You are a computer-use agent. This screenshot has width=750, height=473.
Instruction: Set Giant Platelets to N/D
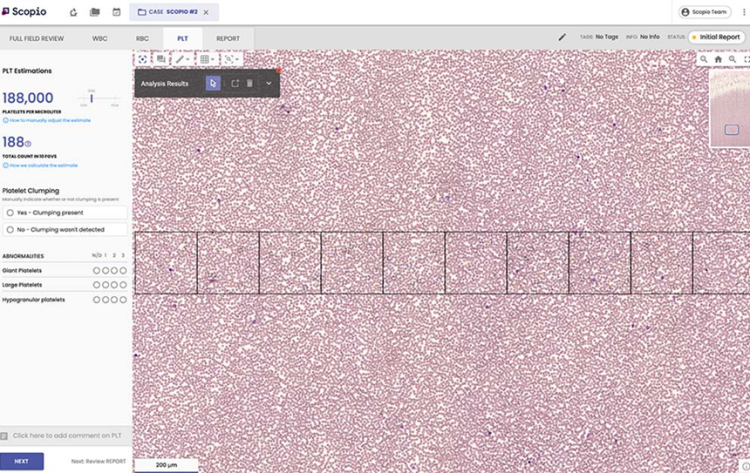97,271
